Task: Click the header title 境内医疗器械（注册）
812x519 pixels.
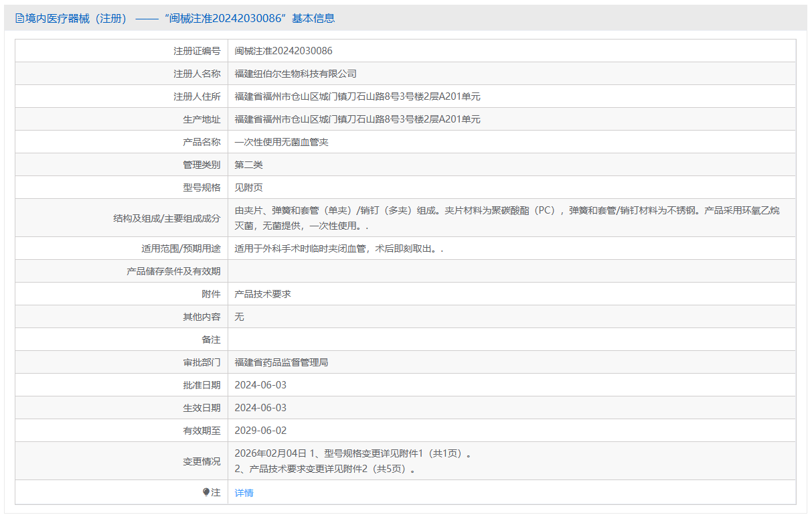Action: click(76, 18)
